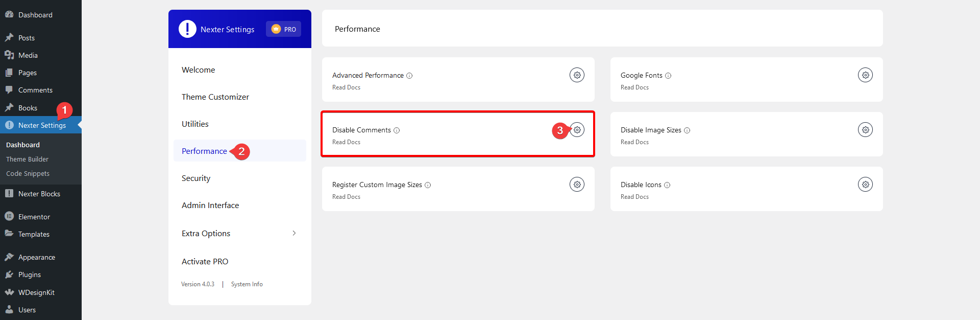Select Performance in Nexter menu

coord(204,151)
